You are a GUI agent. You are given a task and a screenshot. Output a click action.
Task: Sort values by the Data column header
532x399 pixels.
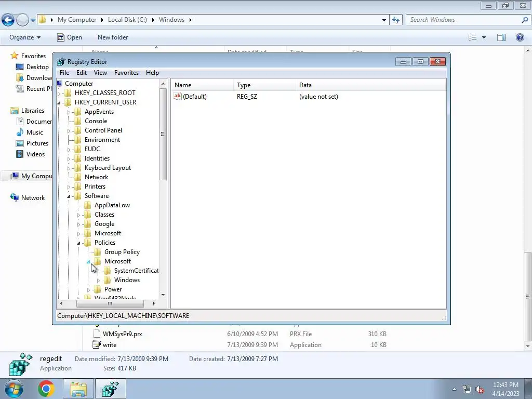click(x=371, y=85)
